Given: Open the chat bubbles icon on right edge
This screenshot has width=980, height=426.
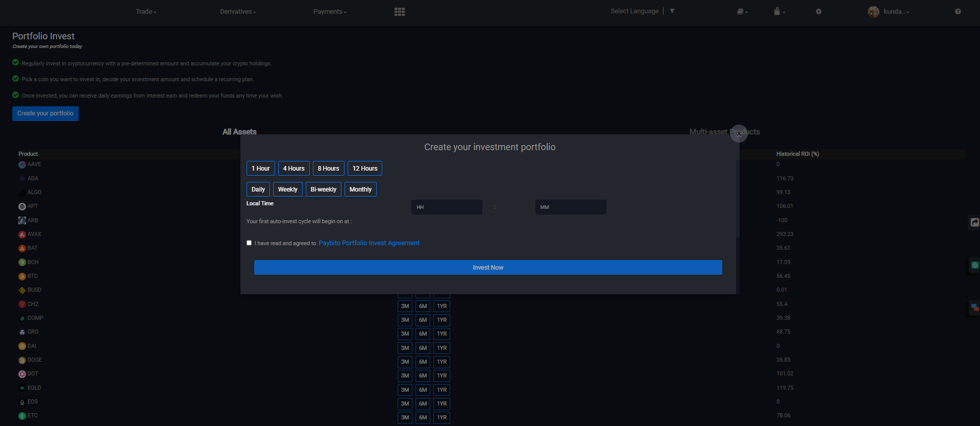Looking at the screenshot, I should point(974,307).
